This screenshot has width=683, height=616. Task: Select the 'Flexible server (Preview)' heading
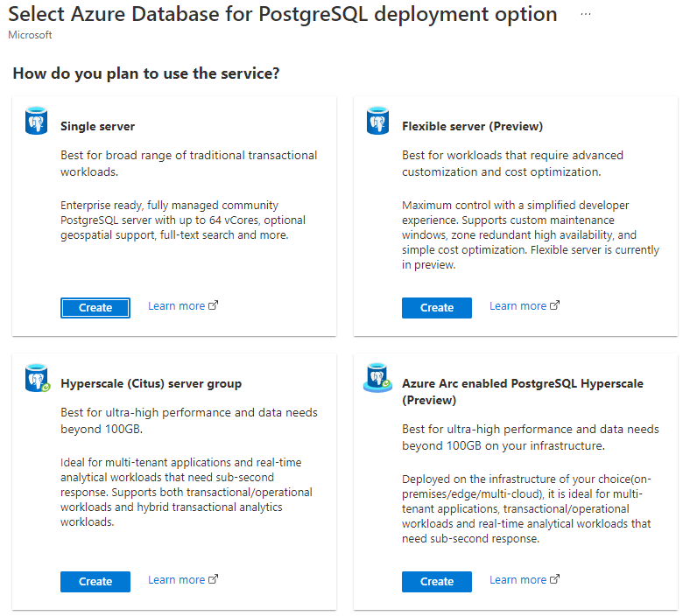pos(473,126)
